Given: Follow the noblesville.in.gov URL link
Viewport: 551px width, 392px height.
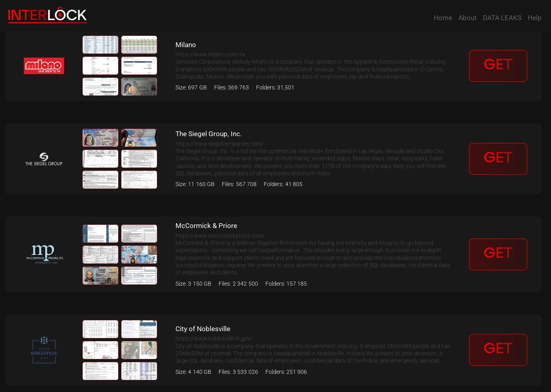Looking at the screenshot, I should point(213,338).
